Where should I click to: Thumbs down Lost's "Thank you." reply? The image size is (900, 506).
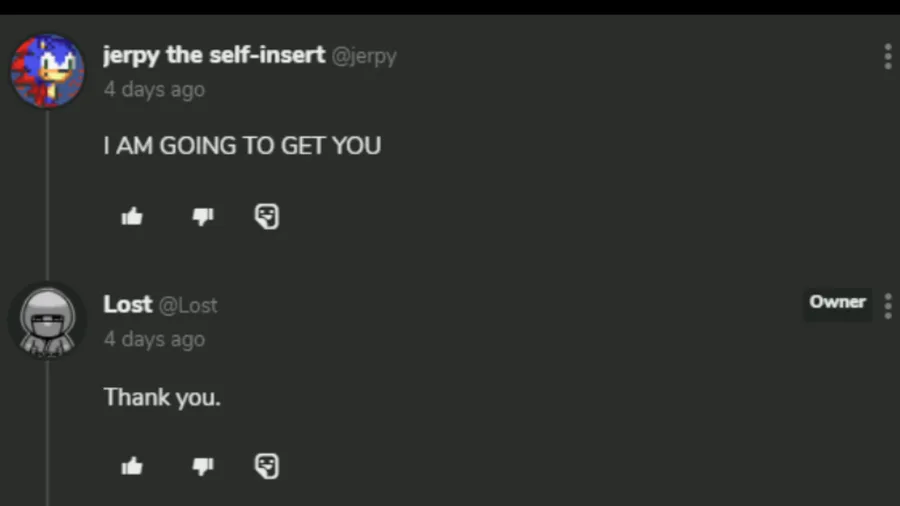point(203,466)
